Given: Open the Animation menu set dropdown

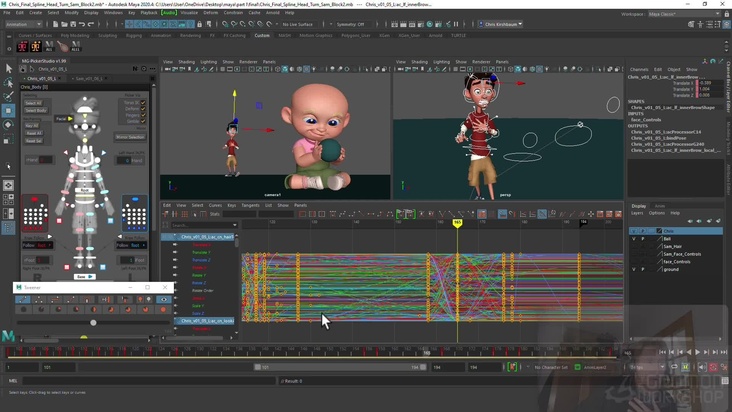Looking at the screenshot, I should click(x=23, y=24).
